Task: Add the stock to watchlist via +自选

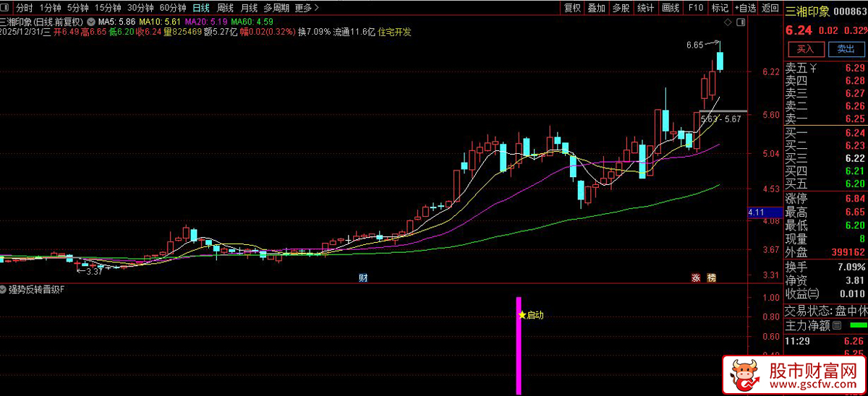Action: click(744, 8)
